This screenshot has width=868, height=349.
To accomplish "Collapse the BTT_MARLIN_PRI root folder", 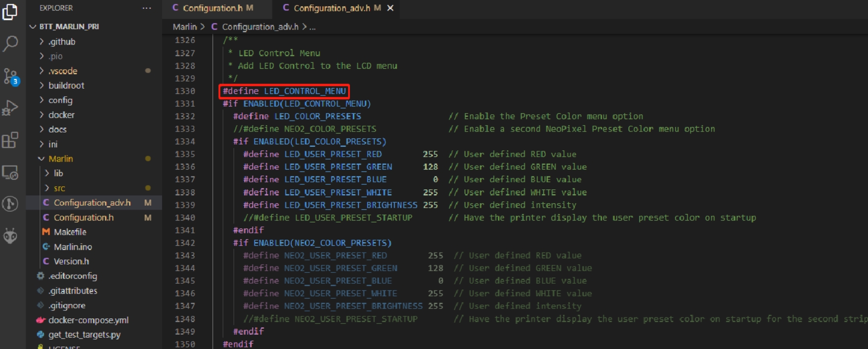I will tap(69, 26).
